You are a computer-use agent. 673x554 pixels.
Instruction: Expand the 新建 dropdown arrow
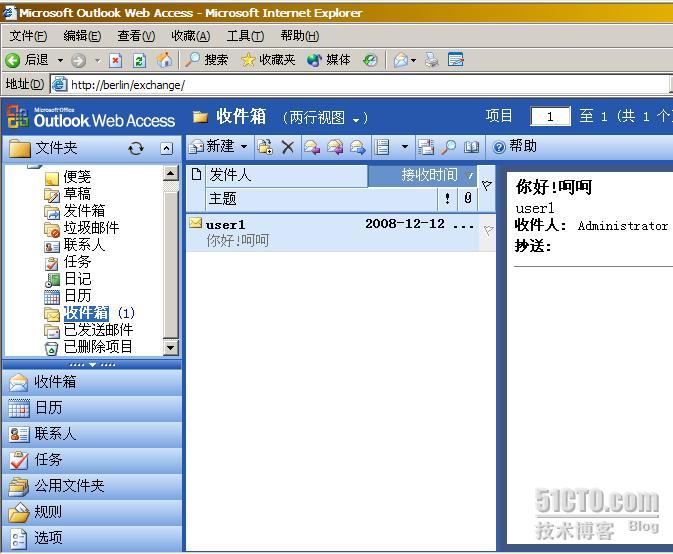pyautogui.click(x=244, y=147)
